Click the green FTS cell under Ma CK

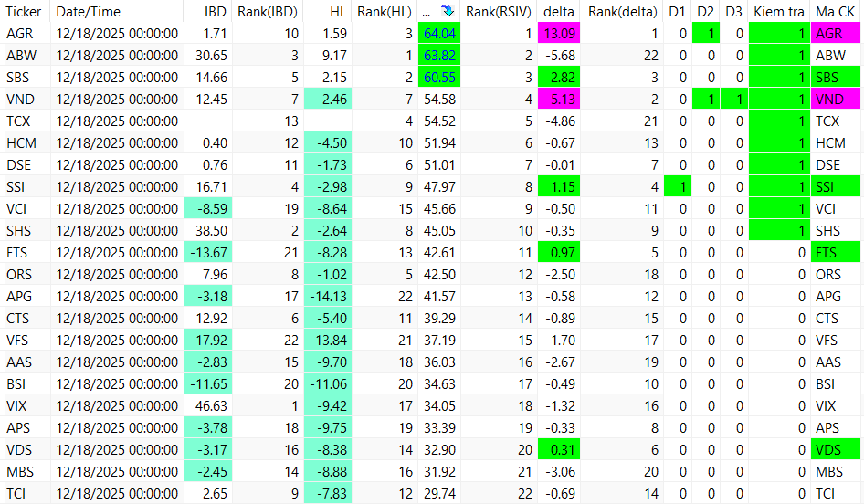836,253
